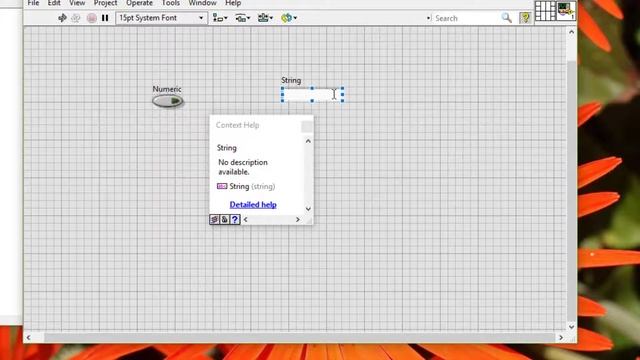
Task: Click the Run Continuously toolbar icon
Action: 76,18
